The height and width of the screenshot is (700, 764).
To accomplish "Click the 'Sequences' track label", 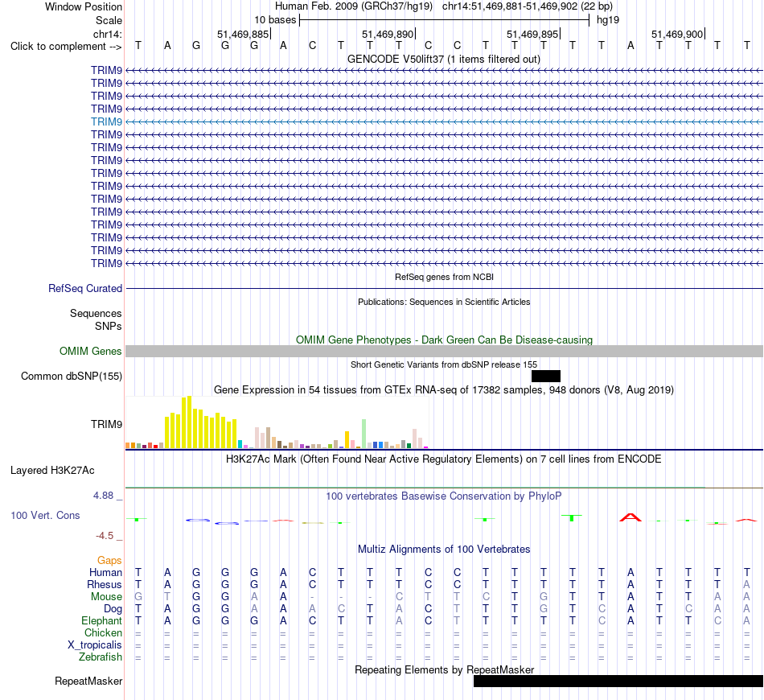I will 96,314.
